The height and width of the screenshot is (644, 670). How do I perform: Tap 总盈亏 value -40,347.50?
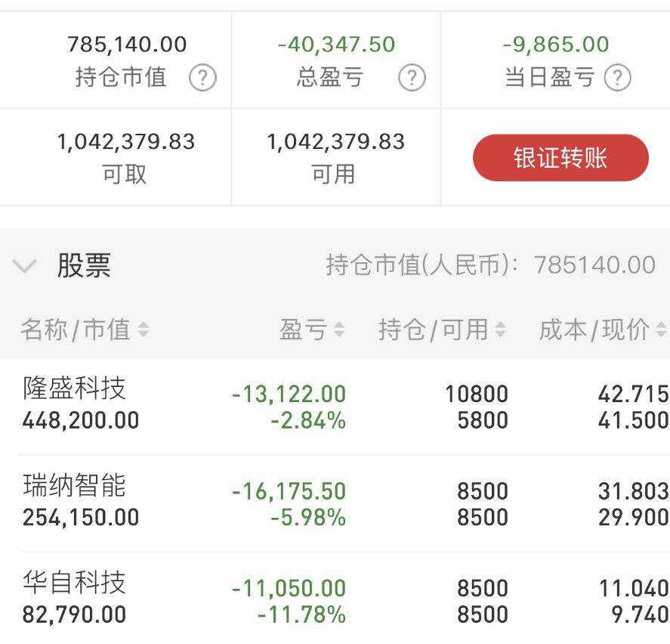[336, 45]
